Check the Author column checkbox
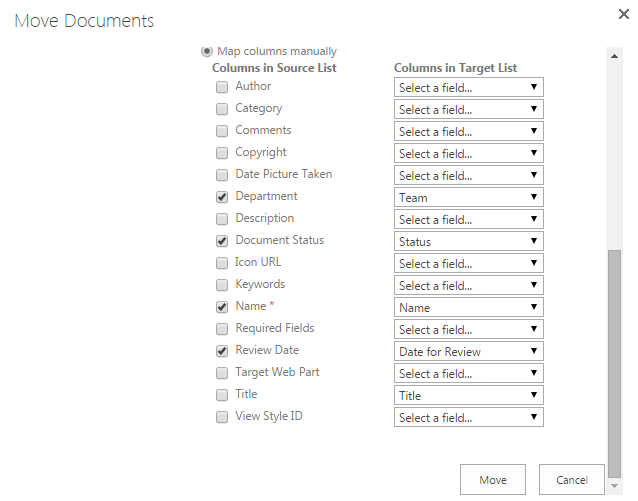The height and width of the screenshot is (501, 638). [x=222, y=87]
